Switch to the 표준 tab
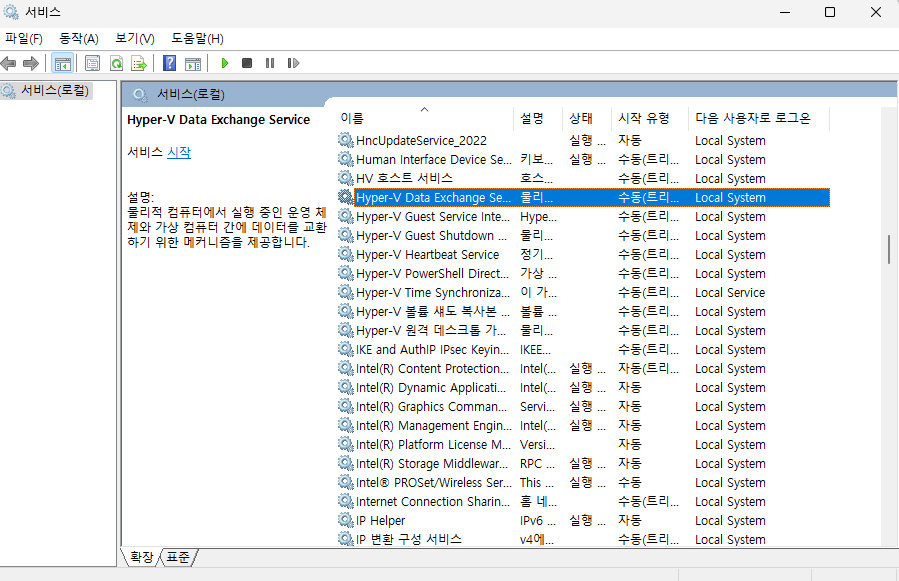The height and width of the screenshot is (581, 899). coord(178,557)
